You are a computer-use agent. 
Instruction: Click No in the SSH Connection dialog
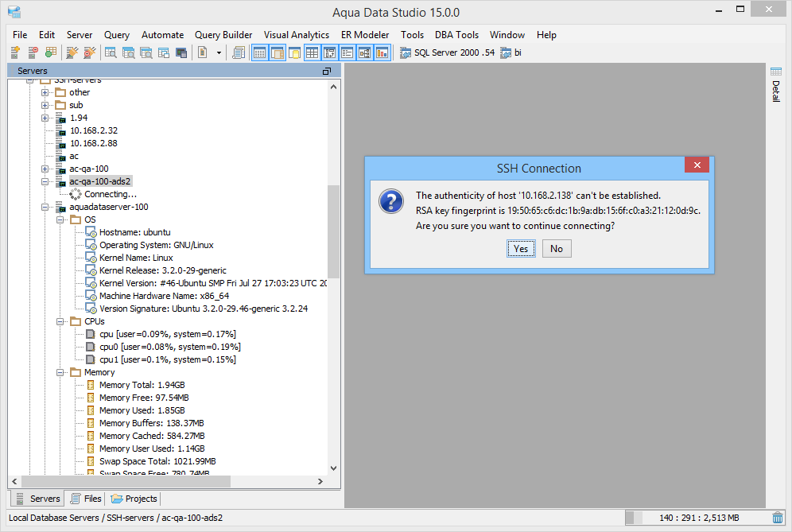(557, 249)
